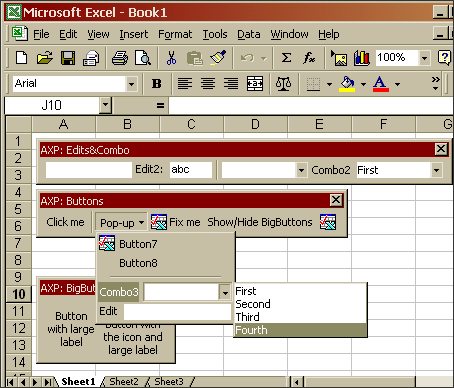Open the first combo box in Edits&Combo toolbar
This screenshot has width=454, height=388.
point(301,170)
